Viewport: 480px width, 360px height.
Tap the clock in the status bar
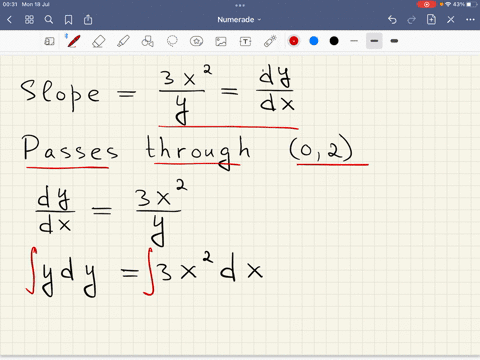10,4
